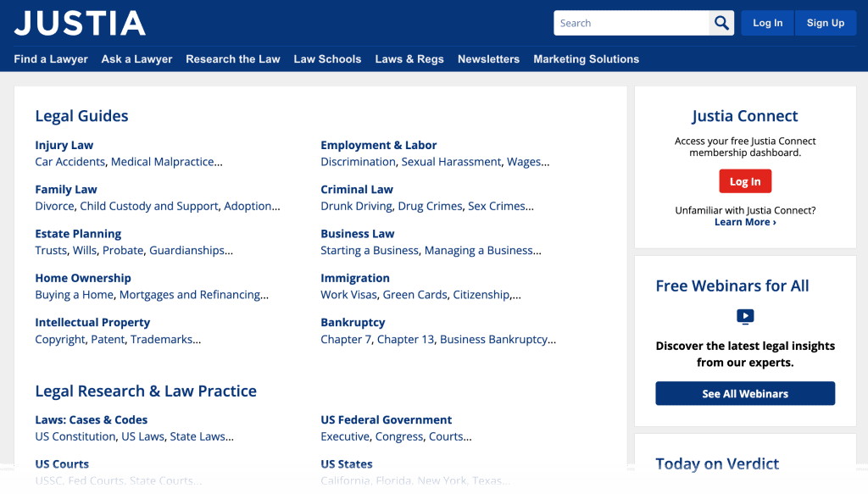Click Starting a Business link

pyautogui.click(x=370, y=250)
